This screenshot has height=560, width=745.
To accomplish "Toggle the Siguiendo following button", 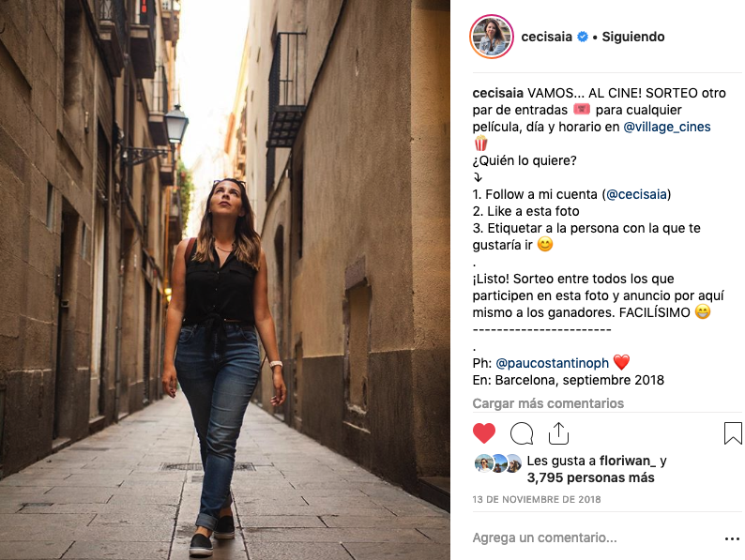I will [632, 37].
